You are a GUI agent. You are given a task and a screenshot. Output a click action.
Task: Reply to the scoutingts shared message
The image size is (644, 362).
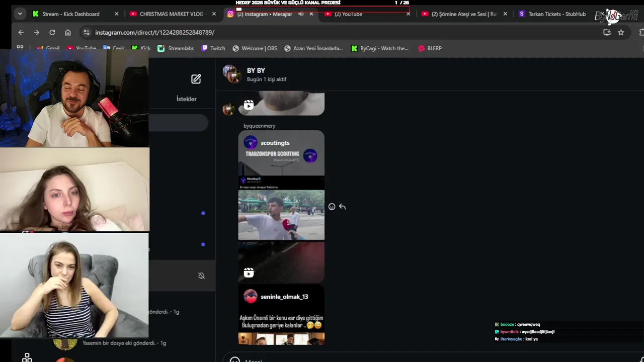(x=342, y=207)
